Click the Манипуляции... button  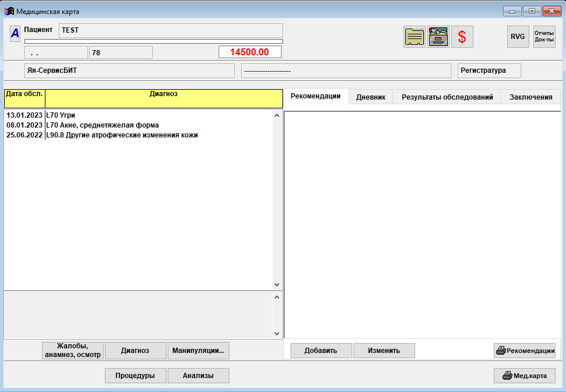coord(199,351)
